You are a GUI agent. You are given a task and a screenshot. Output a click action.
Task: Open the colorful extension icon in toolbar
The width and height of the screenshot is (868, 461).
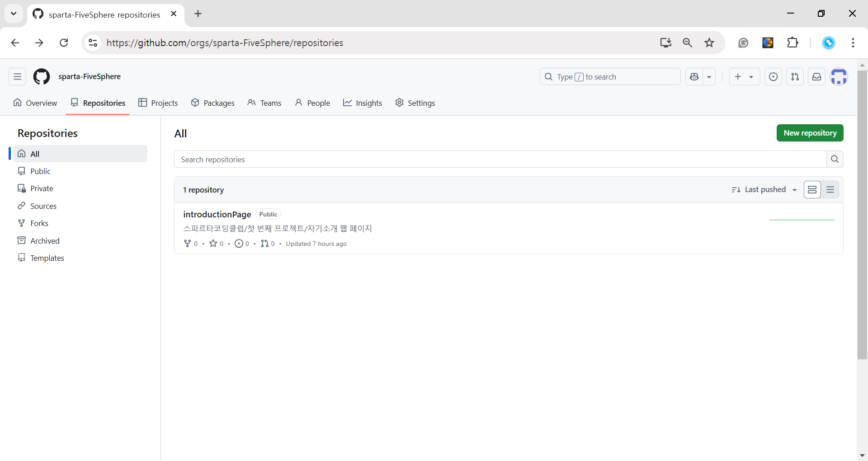tap(768, 43)
